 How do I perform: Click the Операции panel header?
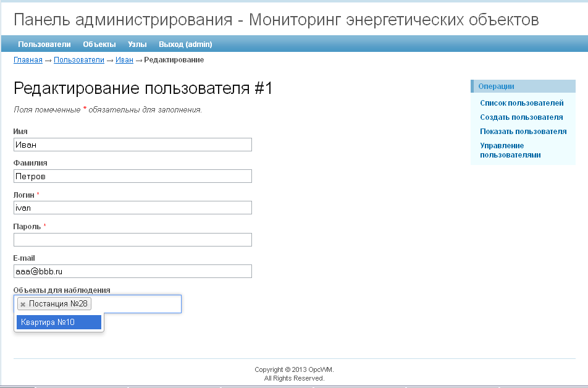(523, 86)
